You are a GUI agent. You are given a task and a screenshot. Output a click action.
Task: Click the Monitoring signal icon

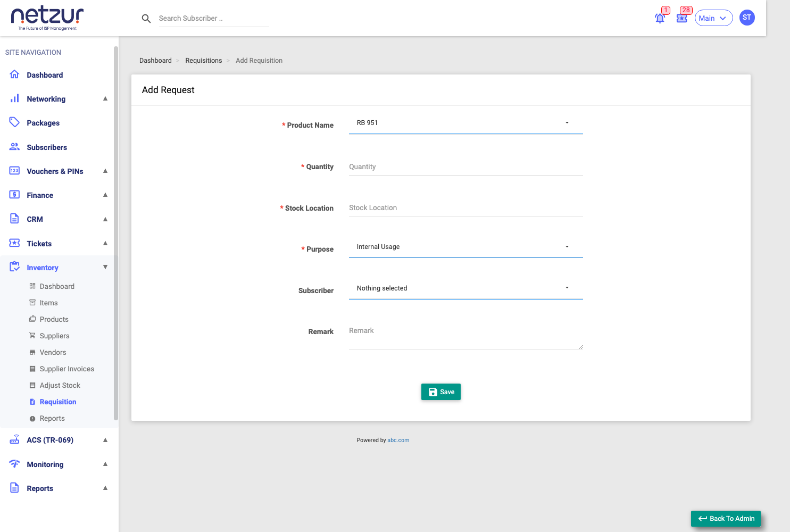click(15, 464)
